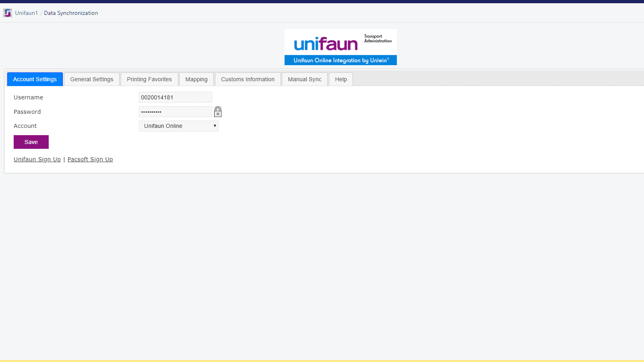644x362 pixels.
Task: Click the Unifaun app icon in breadcrumb bar
Action: point(7,12)
